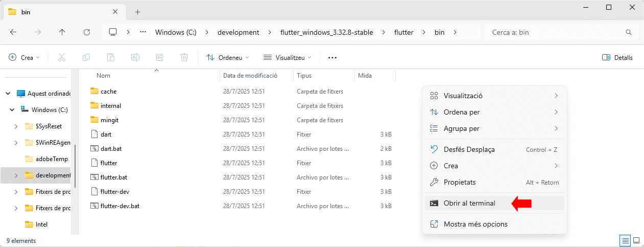Open a new tab with plus icon

point(137,12)
